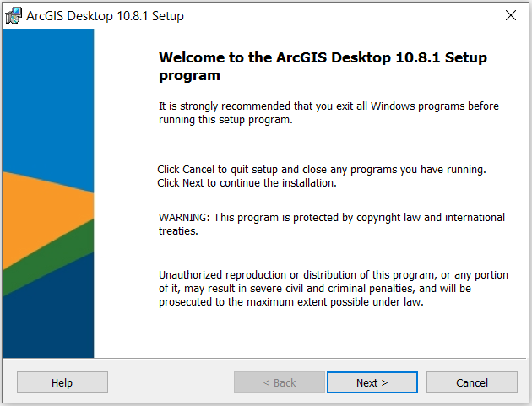Screen dimensions: 532x406
Task: Click the installer icon in title bar
Action: coord(14,15)
